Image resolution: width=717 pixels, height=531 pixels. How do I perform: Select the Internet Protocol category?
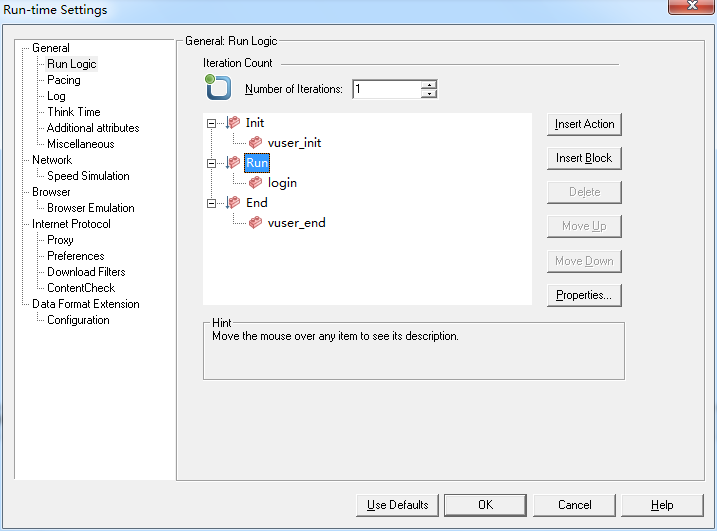(71, 224)
